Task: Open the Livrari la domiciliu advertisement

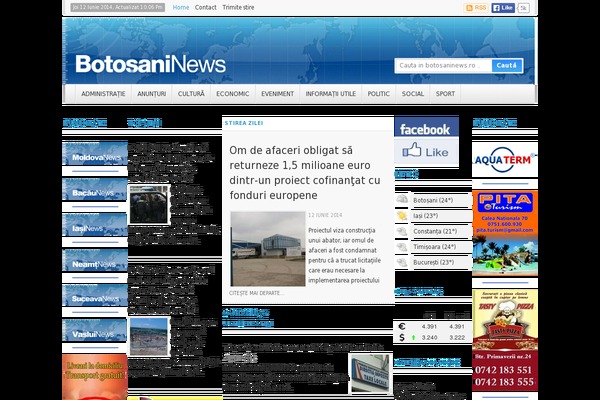Action: pos(95,377)
